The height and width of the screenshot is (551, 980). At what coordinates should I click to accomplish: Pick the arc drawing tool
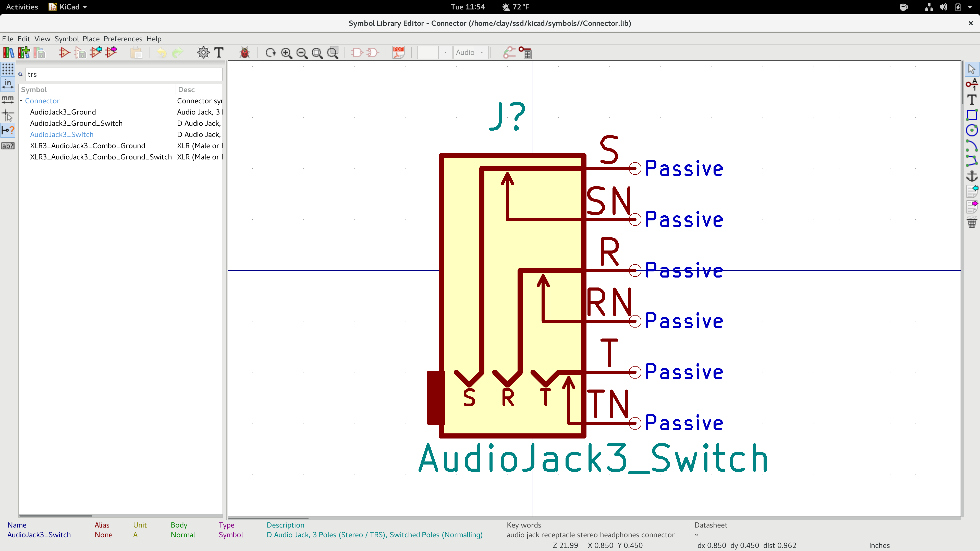coord(972,144)
